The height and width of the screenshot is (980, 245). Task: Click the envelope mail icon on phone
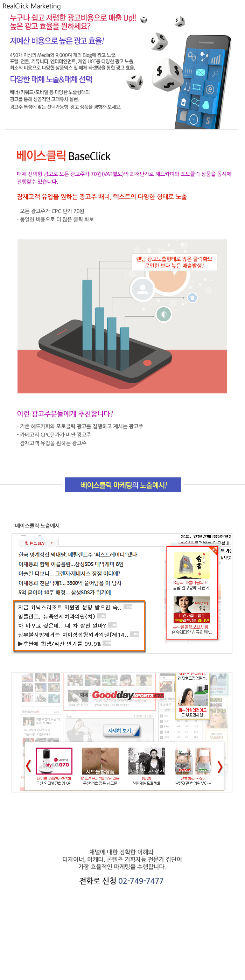coord(200,72)
